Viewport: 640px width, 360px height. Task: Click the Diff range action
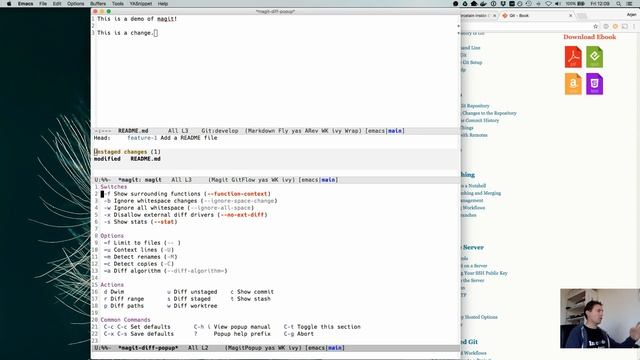click(x=124, y=299)
